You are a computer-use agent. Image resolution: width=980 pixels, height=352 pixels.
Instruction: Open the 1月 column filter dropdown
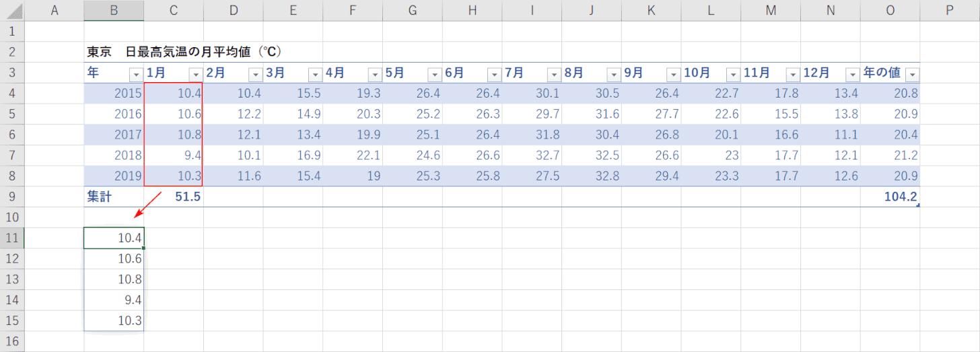click(x=195, y=75)
